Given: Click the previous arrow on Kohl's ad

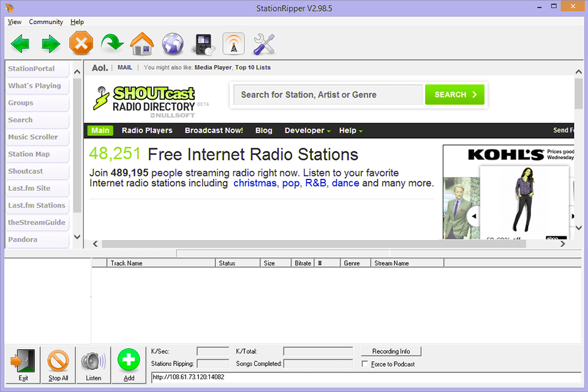Looking at the screenshot, I should pos(473,216).
